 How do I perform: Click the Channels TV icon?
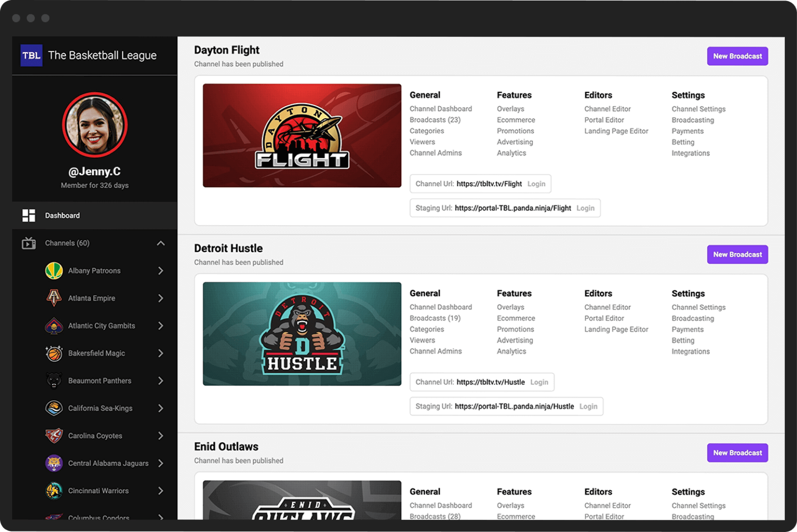(x=29, y=243)
